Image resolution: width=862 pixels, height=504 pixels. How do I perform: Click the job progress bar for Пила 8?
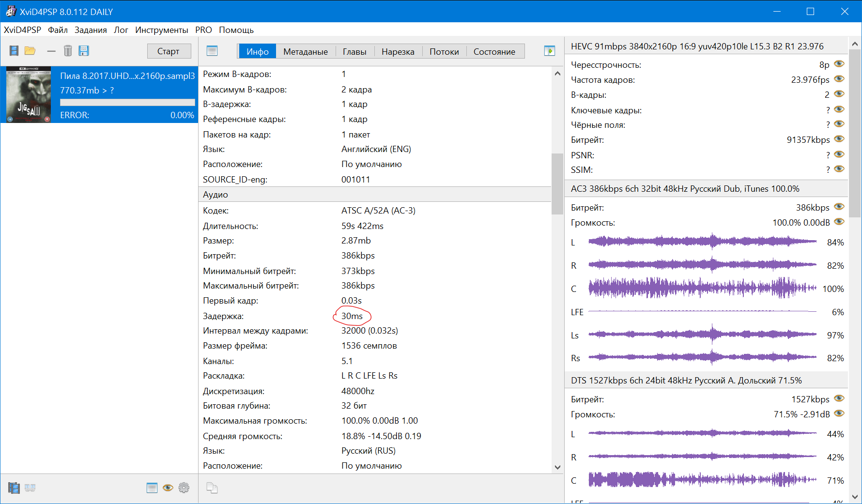point(127,103)
